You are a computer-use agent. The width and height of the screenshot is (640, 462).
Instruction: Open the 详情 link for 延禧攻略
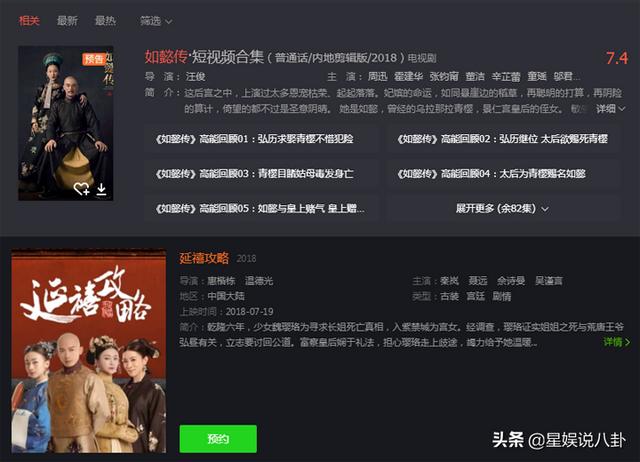point(616,342)
